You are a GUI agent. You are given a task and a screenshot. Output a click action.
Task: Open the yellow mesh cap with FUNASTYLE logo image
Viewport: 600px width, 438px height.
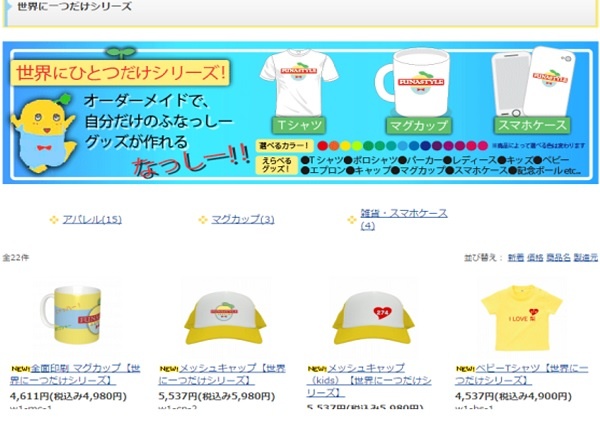pyautogui.click(x=225, y=318)
